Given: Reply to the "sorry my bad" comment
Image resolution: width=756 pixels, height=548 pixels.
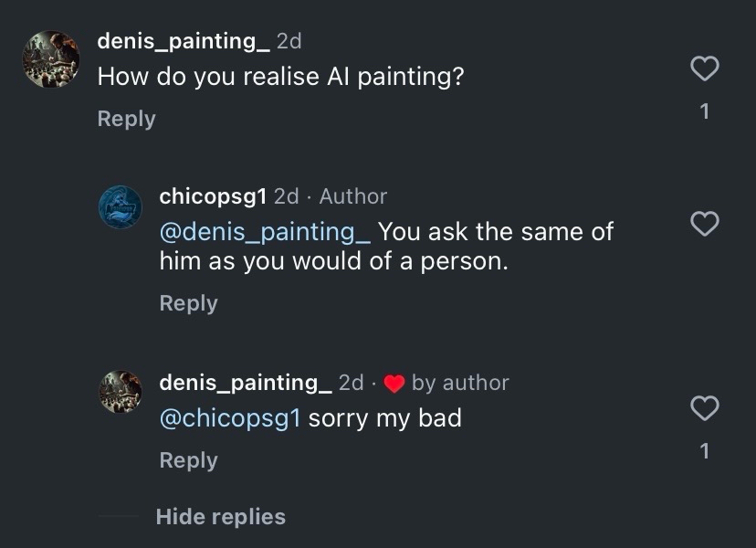Looking at the screenshot, I should tap(188, 460).
